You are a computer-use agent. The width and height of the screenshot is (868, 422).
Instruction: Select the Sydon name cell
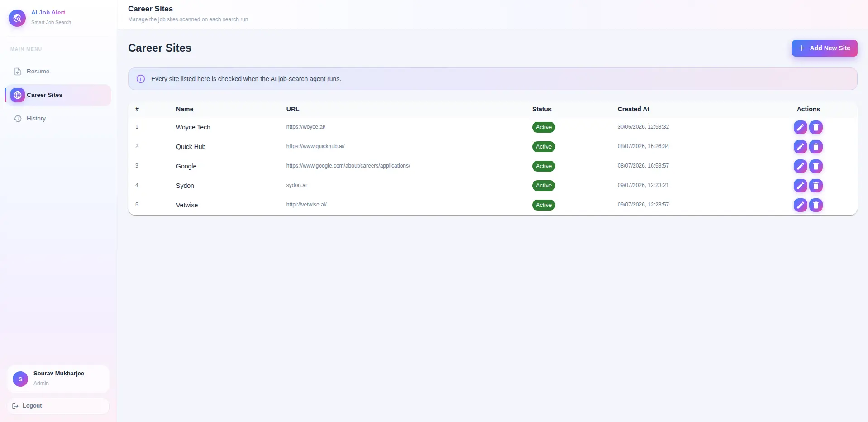click(185, 186)
